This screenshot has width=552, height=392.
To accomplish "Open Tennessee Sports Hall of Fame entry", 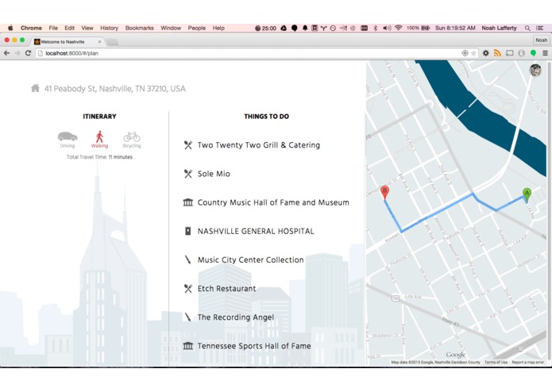I will click(254, 346).
